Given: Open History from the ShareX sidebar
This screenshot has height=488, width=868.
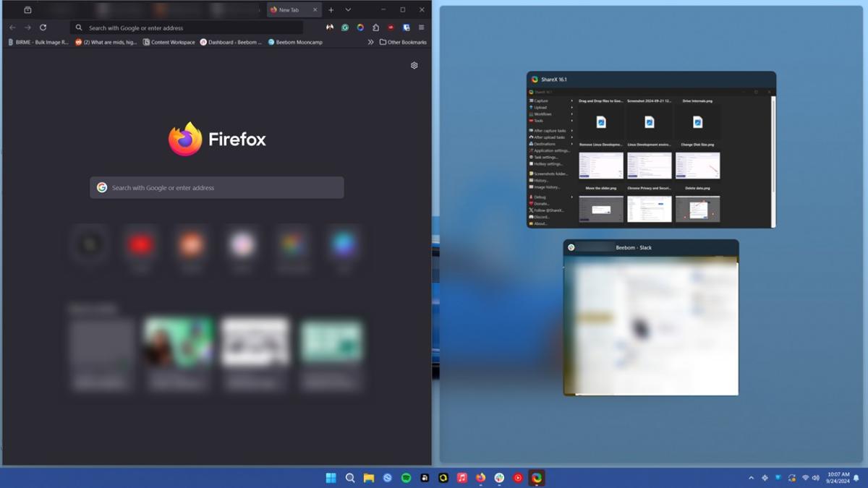Looking at the screenshot, I should [x=544, y=180].
